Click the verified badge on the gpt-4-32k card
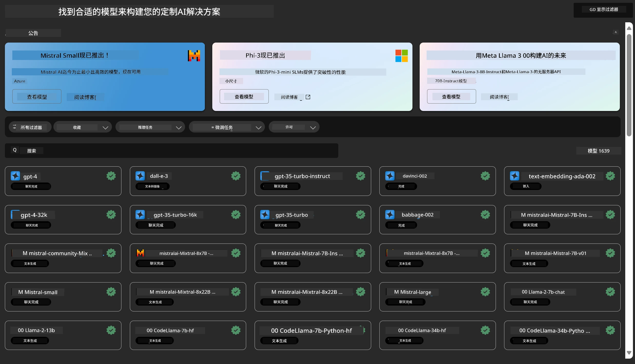This screenshot has width=635, height=364. pyautogui.click(x=111, y=215)
